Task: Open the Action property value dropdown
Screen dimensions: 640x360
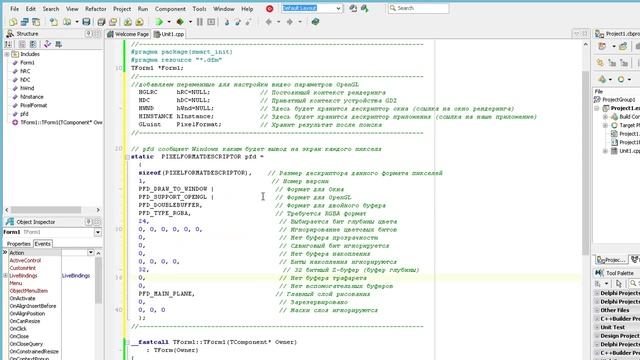Action: point(91,253)
